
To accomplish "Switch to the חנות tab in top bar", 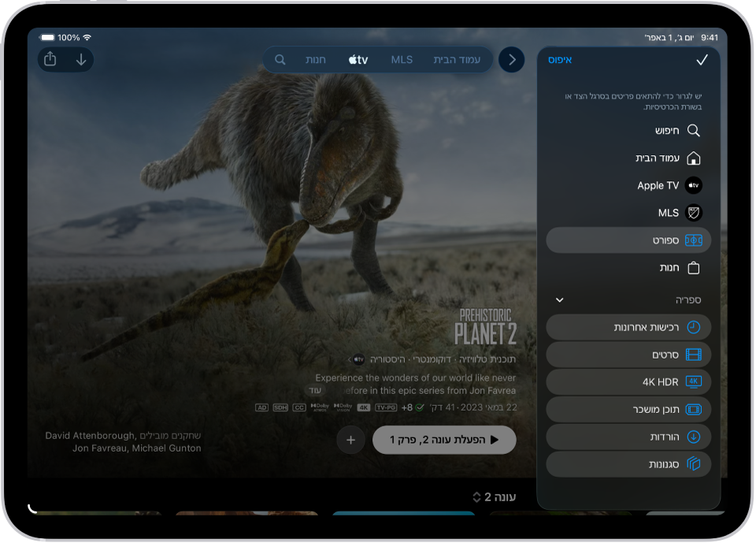I will pyautogui.click(x=315, y=59).
